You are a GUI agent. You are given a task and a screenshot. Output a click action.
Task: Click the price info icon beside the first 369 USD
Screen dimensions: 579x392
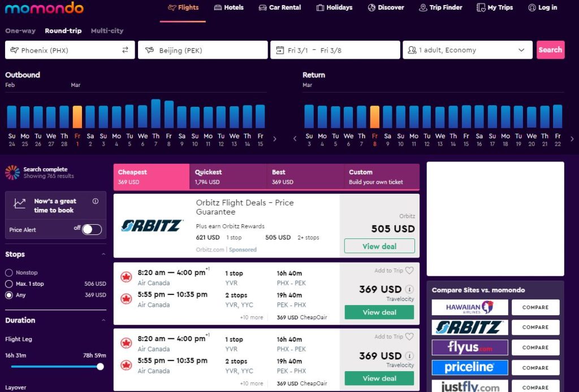coord(409,289)
